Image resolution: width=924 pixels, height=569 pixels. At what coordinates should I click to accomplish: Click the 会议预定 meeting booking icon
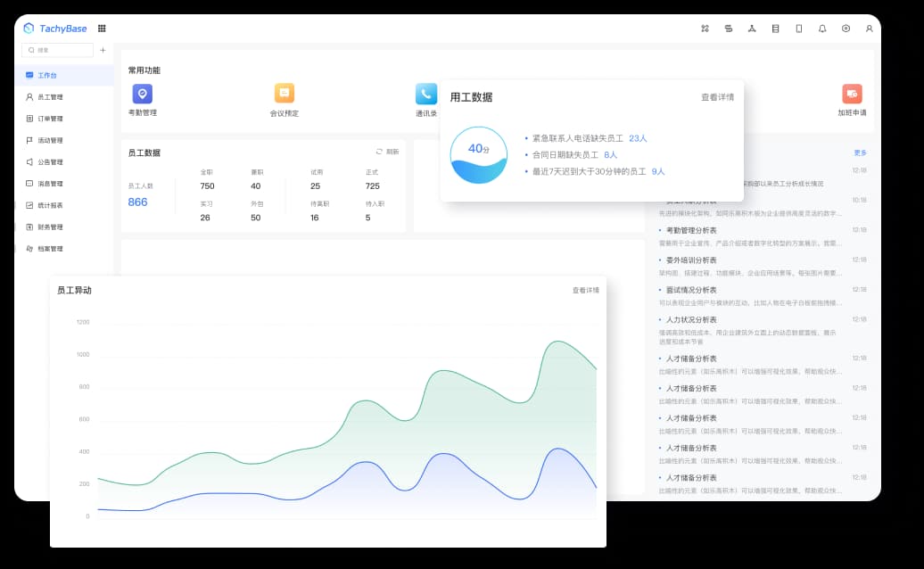point(285,94)
